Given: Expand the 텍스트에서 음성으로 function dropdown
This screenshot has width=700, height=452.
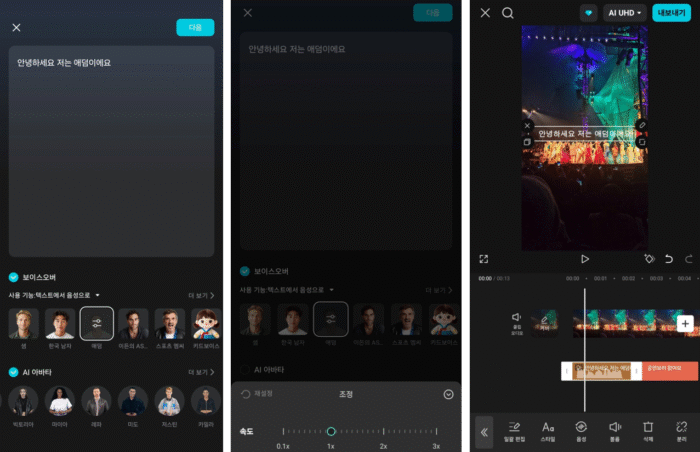Looking at the screenshot, I should pos(97,295).
